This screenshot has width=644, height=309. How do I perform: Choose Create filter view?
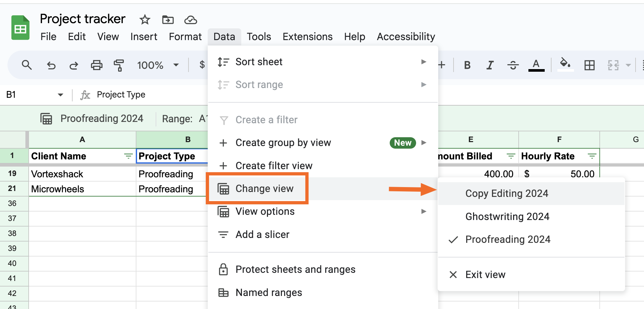[x=323, y=166]
